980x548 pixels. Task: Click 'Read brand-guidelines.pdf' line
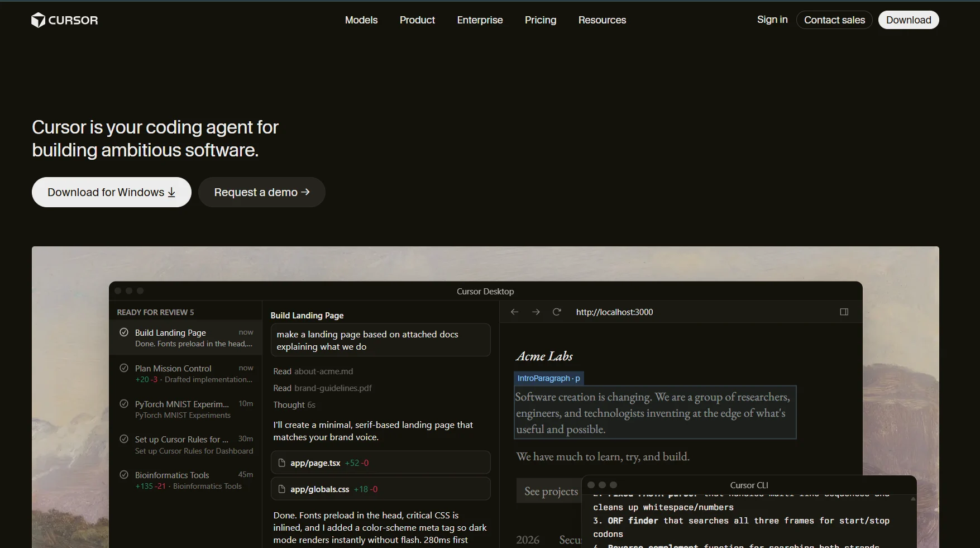(x=322, y=388)
